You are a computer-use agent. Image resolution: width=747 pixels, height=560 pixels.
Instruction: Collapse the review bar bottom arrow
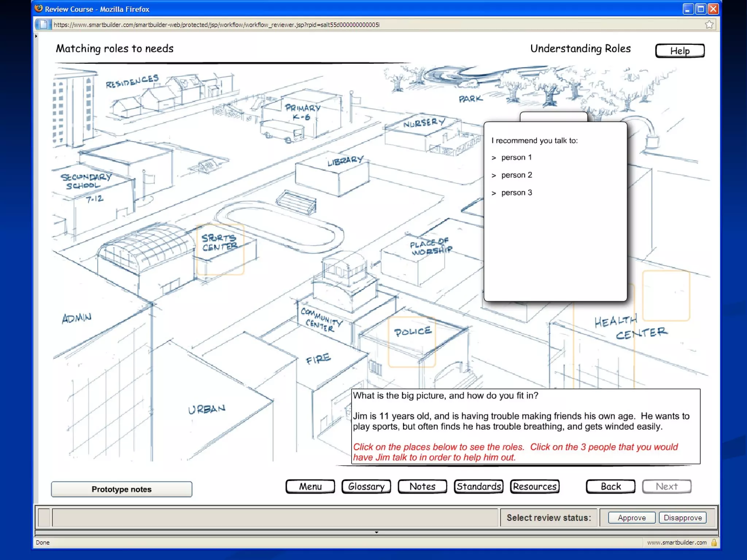(376, 532)
